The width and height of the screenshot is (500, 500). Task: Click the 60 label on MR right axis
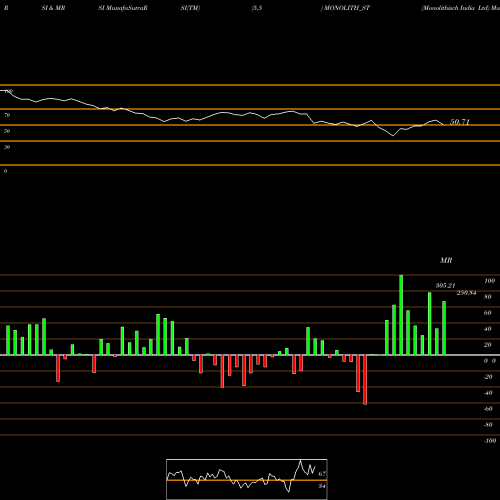[488, 313]
